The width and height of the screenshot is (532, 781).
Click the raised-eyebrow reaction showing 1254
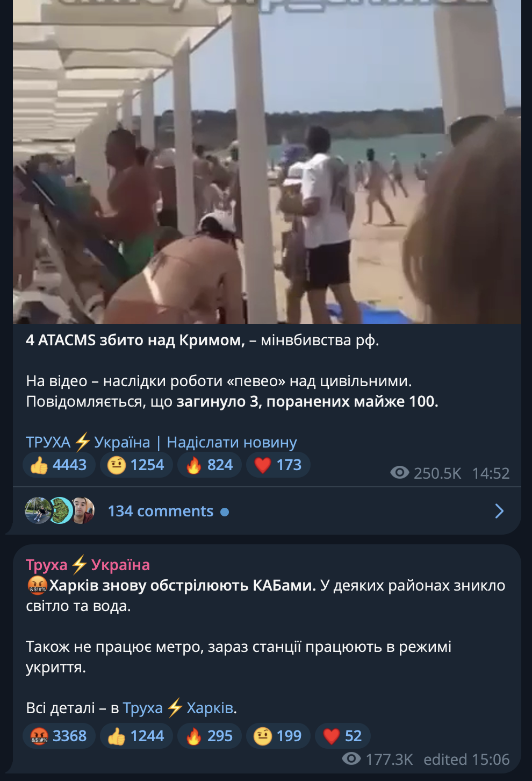pyautogui.click(x=136, y=465)
